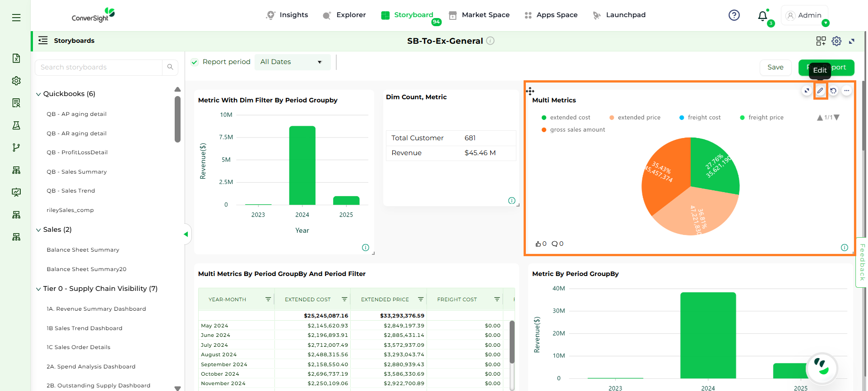Open storyboard settings gear icon
This screenshot has height=391, width=868.
pyautogui.click(x=836, y=41)
